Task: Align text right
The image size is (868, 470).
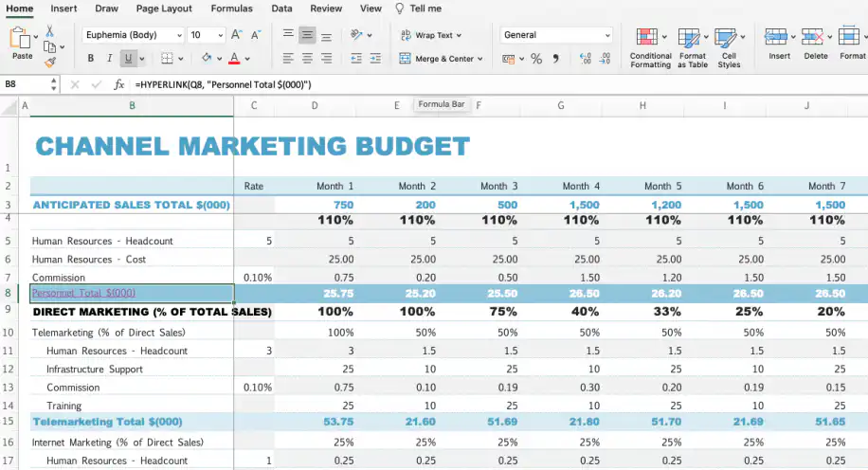Action: pyautogui.click(x=327, y=58)
